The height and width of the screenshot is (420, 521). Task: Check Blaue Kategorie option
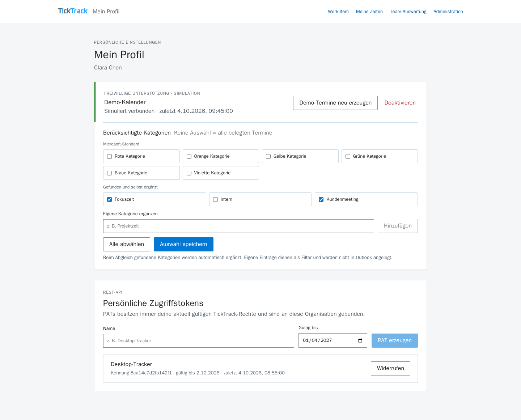pyautogui.click(x=110, y=173)
